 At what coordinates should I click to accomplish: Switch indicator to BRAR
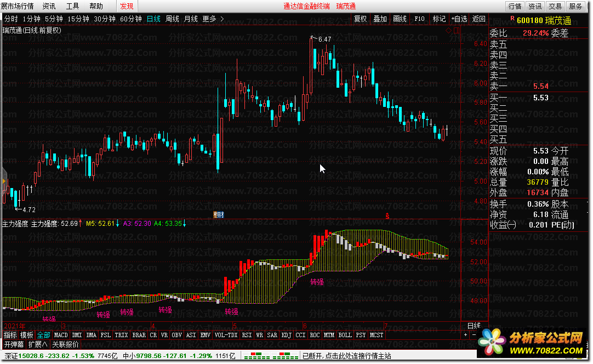pos(139,335)
